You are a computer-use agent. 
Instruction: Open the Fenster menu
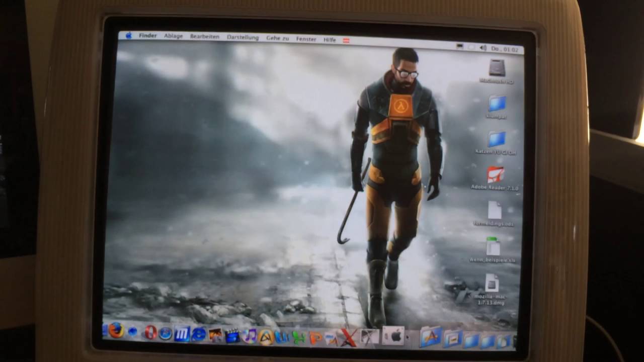point(306,39)
